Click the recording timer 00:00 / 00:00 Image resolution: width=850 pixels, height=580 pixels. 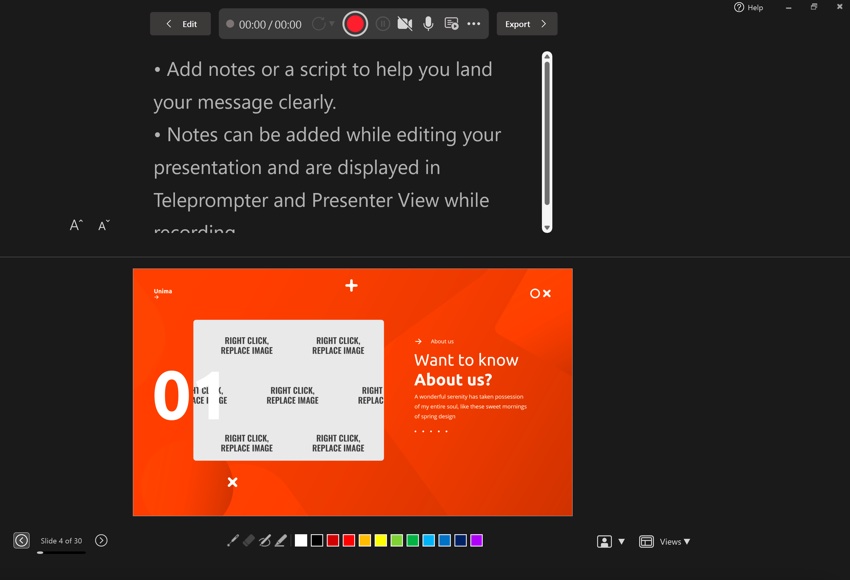pos(270,24)
